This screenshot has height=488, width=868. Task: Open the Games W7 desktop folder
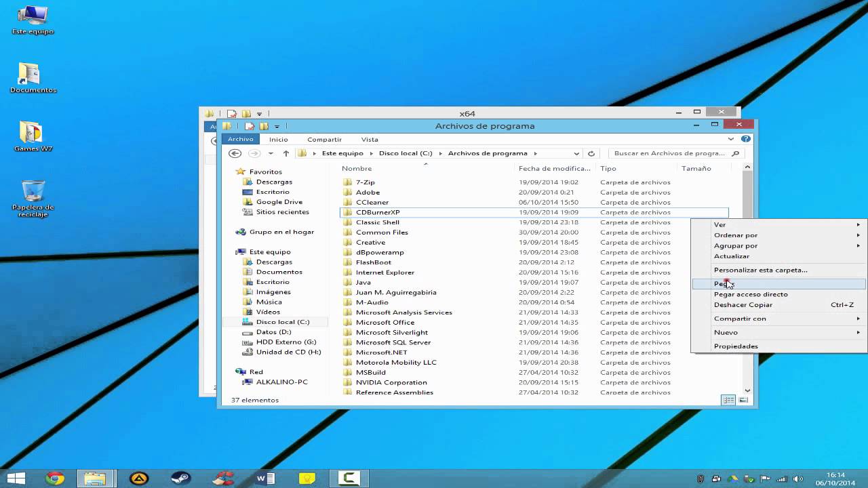tap(33, 137)
